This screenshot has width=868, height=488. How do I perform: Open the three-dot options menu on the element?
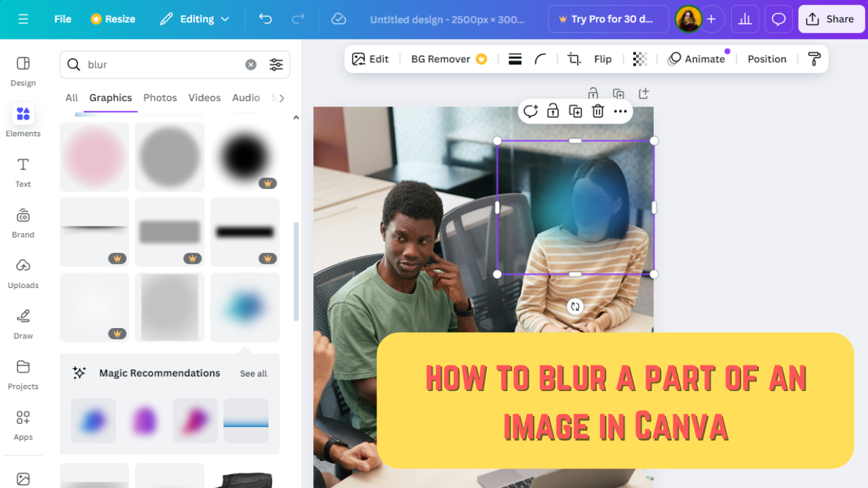click(x=620, y=110)
